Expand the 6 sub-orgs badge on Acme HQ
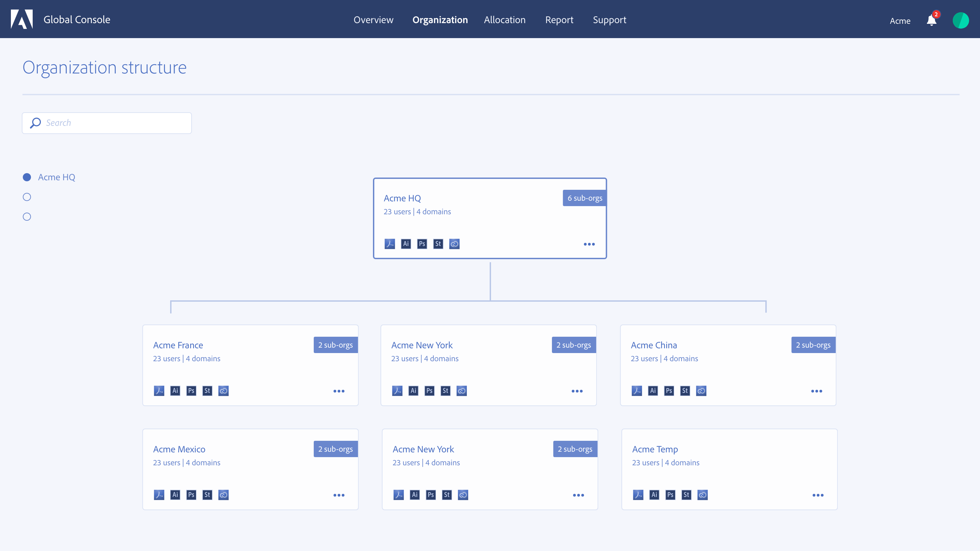 click(585, 198)
